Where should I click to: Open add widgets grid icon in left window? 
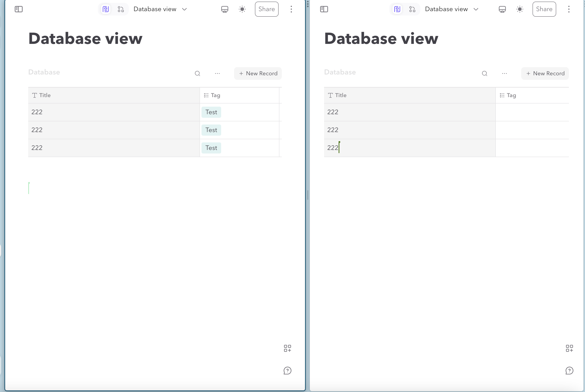[x=287, y=348]
